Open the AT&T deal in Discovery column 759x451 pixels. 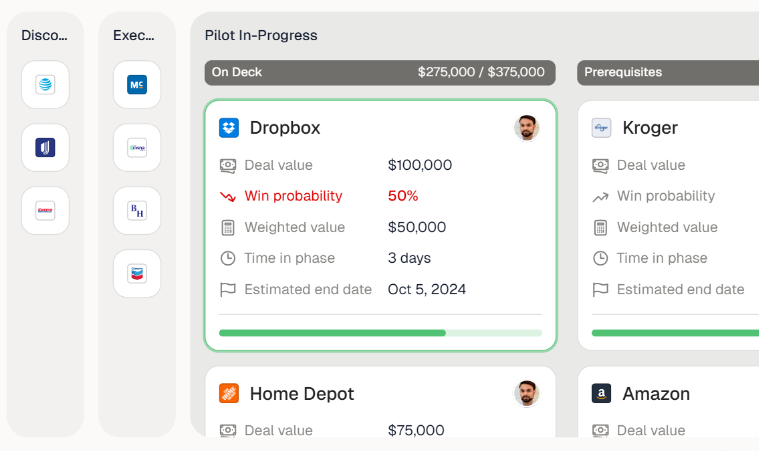point(45,85)
